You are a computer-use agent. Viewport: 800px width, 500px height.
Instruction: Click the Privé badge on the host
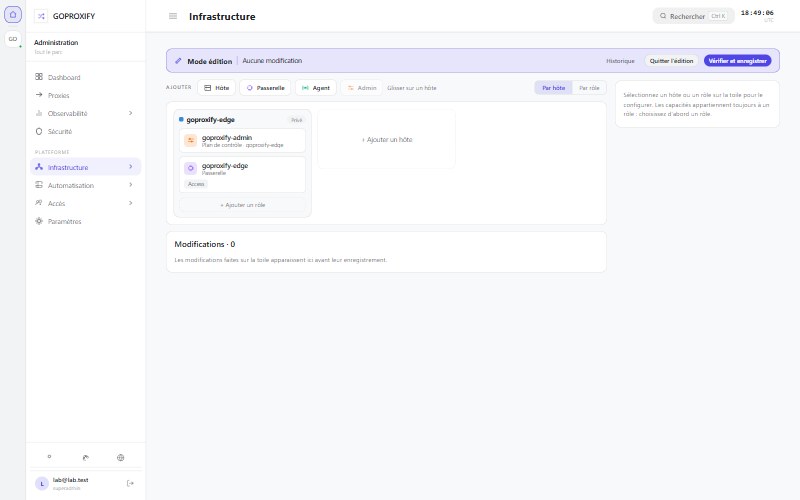296,120
